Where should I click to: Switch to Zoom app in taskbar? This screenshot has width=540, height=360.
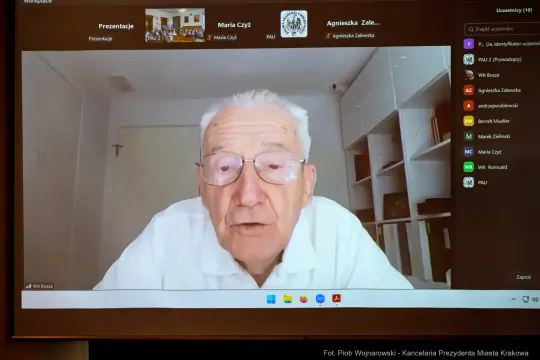click(320, 299)
